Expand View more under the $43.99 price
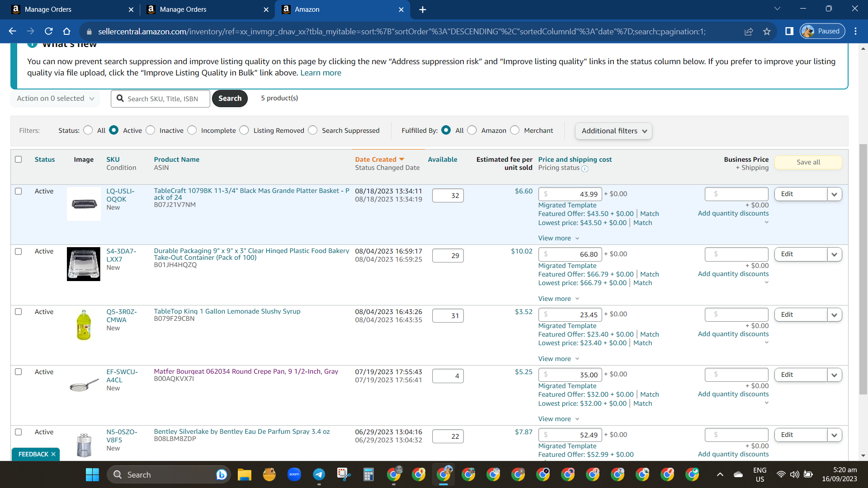 (x=559, y=238)
